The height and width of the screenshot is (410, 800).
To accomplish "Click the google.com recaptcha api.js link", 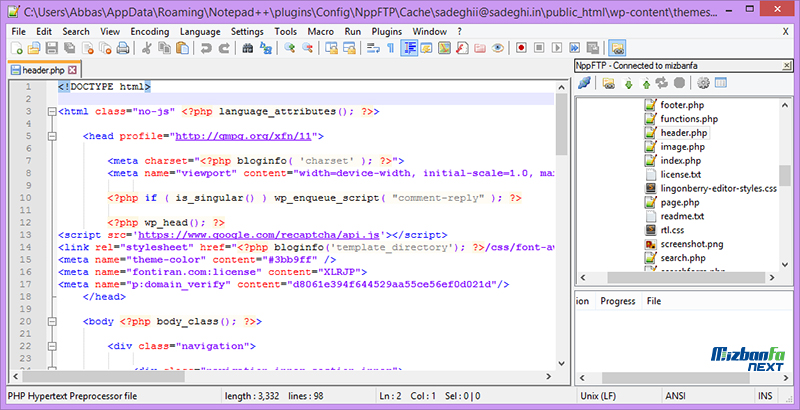I will point(259,235).
